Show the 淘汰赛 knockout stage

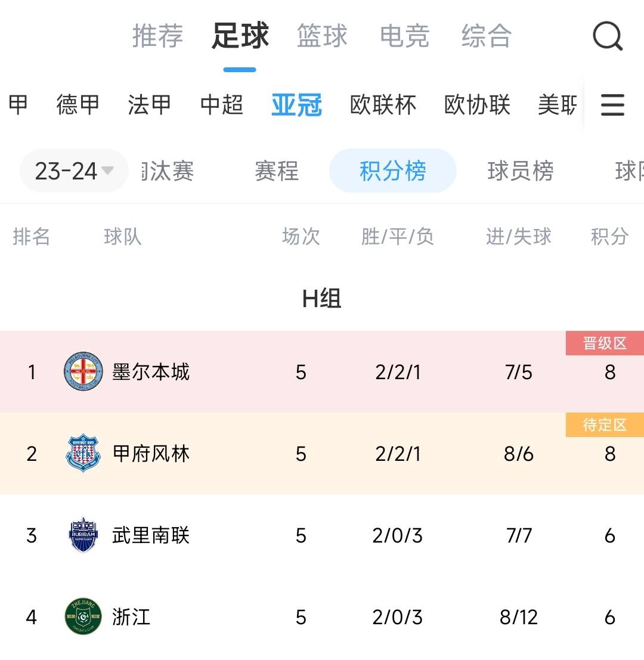click(169, 171)
